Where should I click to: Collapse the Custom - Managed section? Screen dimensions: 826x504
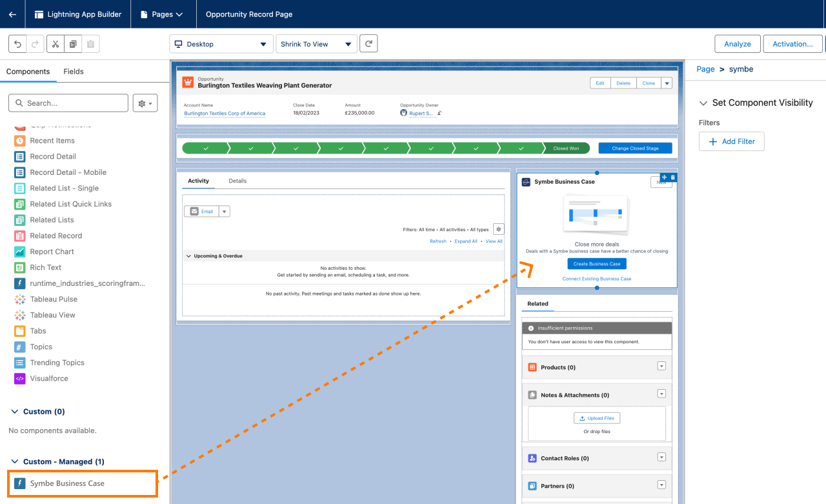pos(15,462)
